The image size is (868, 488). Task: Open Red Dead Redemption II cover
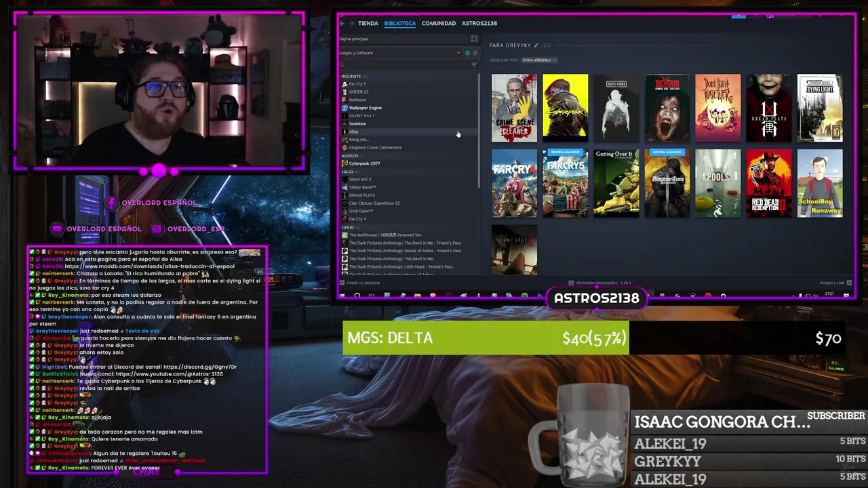[769, 184]
